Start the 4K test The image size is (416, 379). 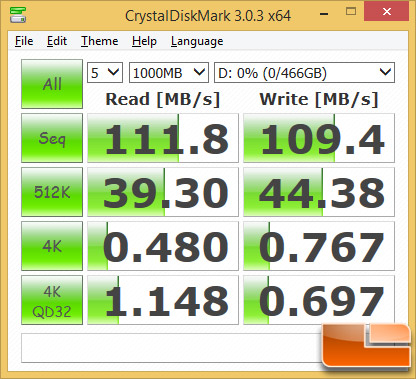point(52,246)
